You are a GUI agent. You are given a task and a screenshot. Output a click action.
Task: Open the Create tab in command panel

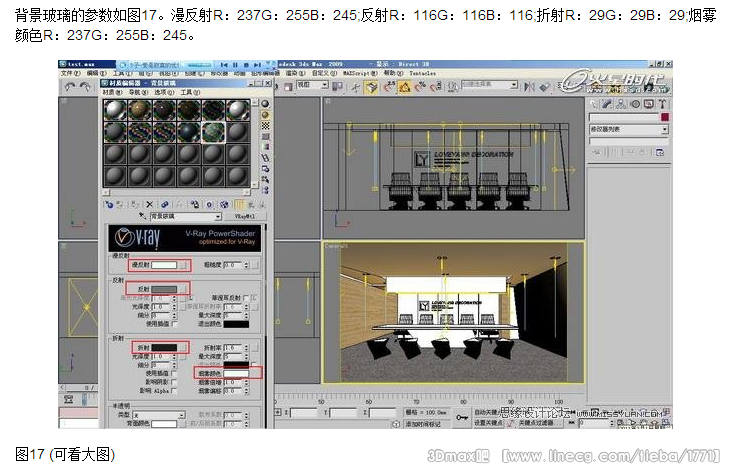pyautogui.click(x=593, y=104)
